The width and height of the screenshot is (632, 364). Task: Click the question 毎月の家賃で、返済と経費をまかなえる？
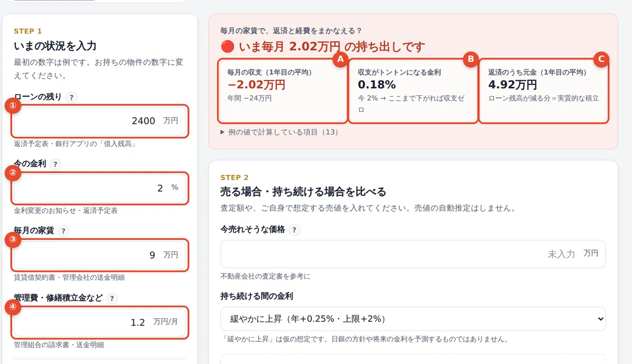click(291, 31)
